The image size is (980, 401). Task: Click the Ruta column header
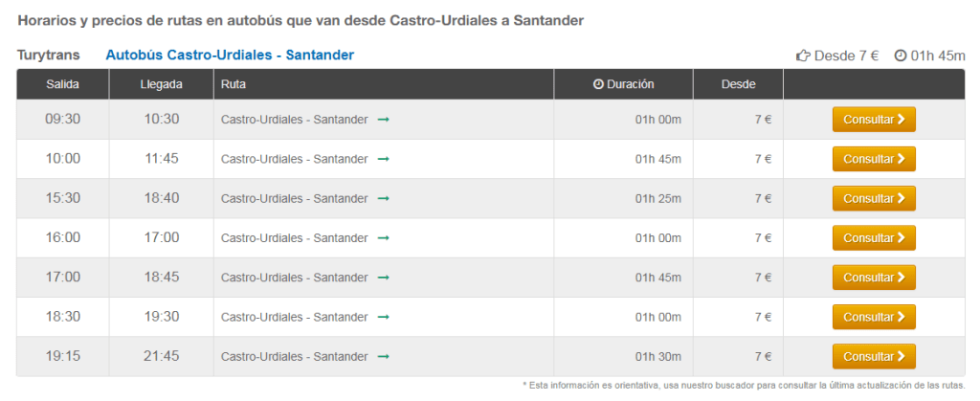pos(234,84)
